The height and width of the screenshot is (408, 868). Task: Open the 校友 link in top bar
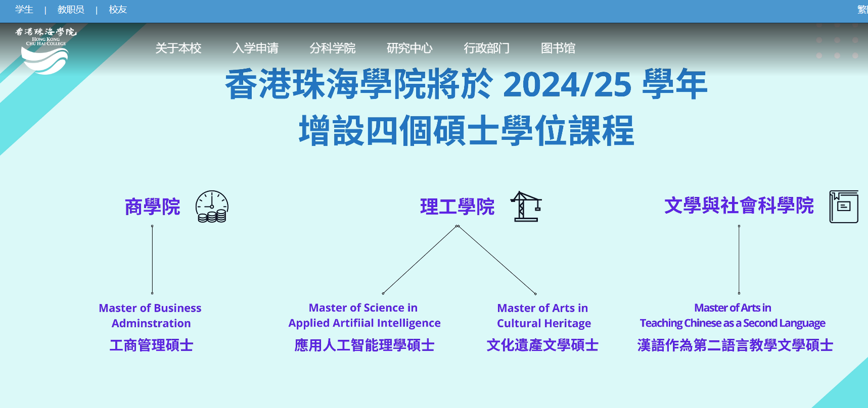pyautogui.click(x=118, y=10)
